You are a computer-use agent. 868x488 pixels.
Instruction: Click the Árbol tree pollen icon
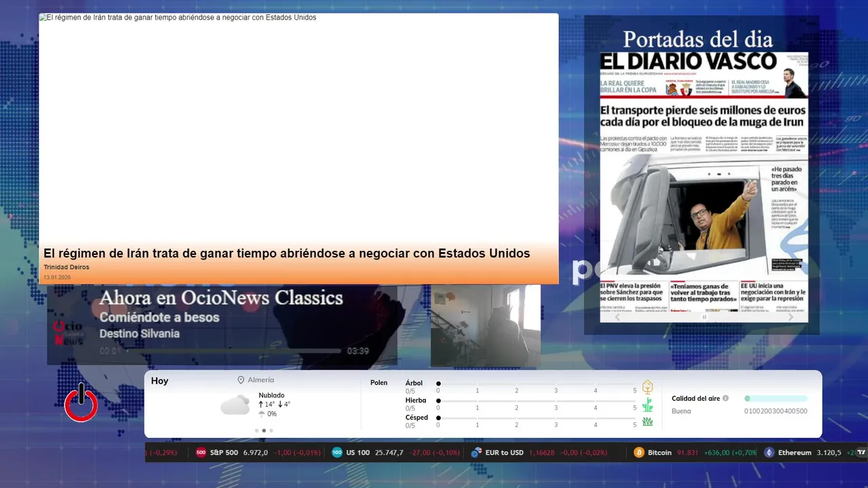click(x=648, y=387)
